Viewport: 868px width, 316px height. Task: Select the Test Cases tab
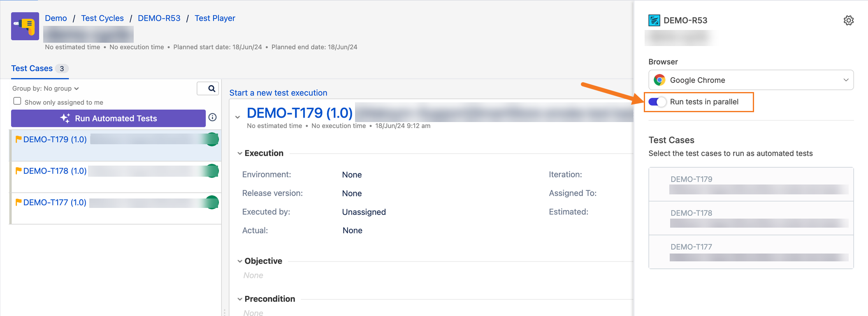[x=39, y=69]
